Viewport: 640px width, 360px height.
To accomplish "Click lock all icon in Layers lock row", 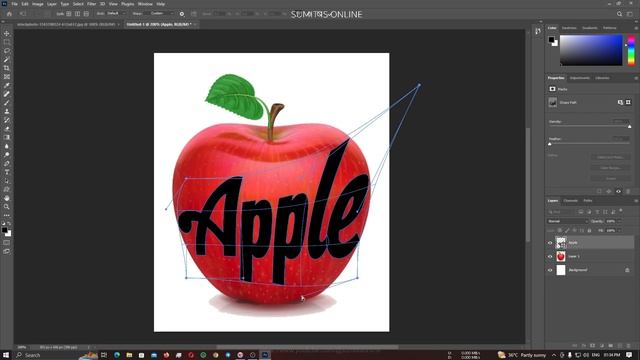I will pos(589,231).
